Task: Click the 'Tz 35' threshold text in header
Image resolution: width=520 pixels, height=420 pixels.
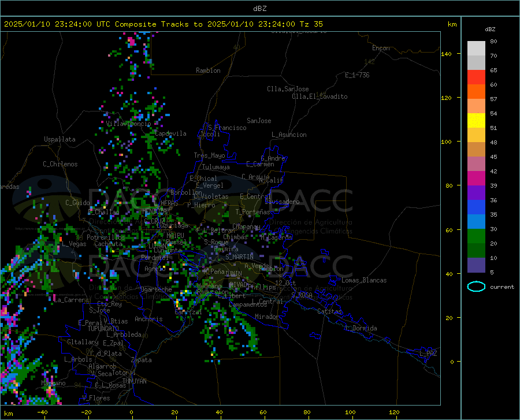Action: (x=311, y=24)
